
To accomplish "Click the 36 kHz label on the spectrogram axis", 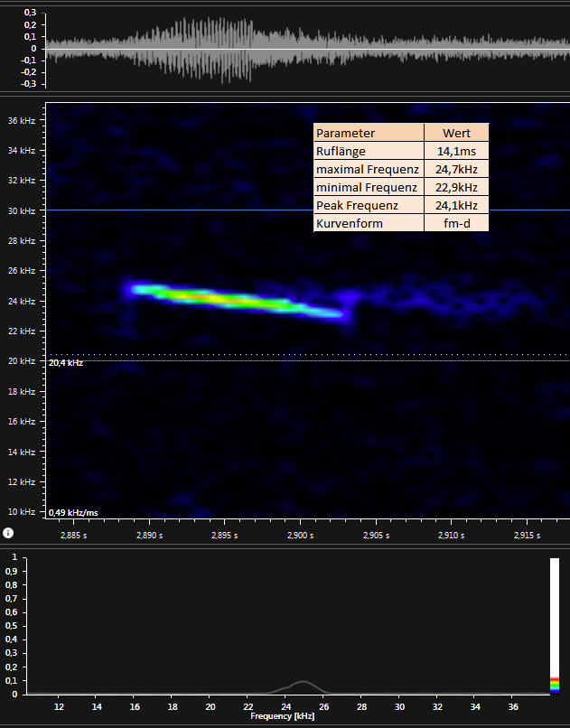I will [21, 120].
